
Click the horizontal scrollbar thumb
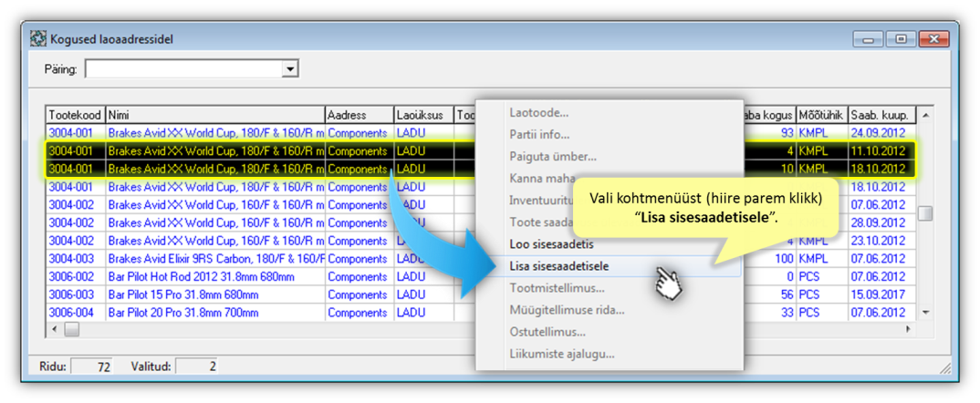click(71, 328)
